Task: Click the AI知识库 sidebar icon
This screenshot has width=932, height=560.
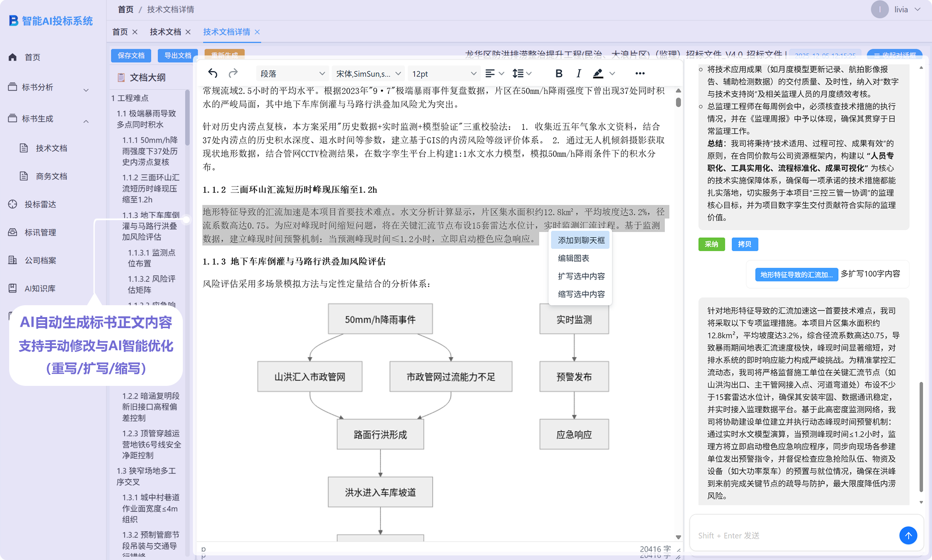Action: (x=13, y=288)
